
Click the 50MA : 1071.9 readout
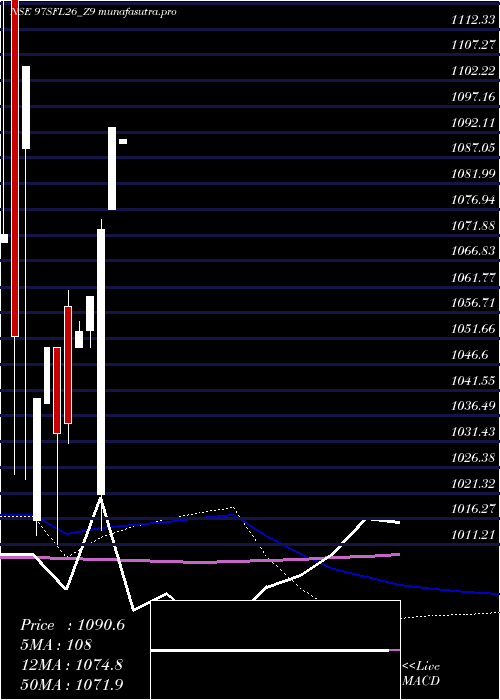pos(72,684)
